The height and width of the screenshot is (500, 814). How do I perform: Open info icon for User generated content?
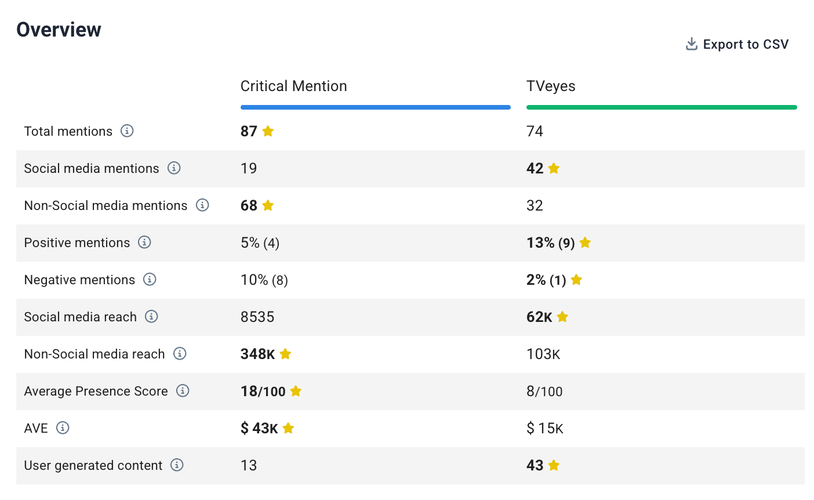pyautogui.click(x=177, y=465)
